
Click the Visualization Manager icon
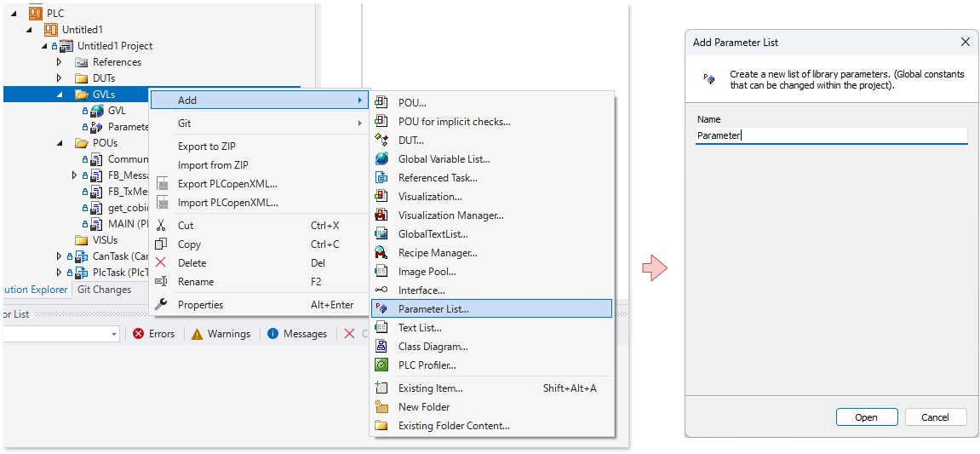click(x=381, y=216)
